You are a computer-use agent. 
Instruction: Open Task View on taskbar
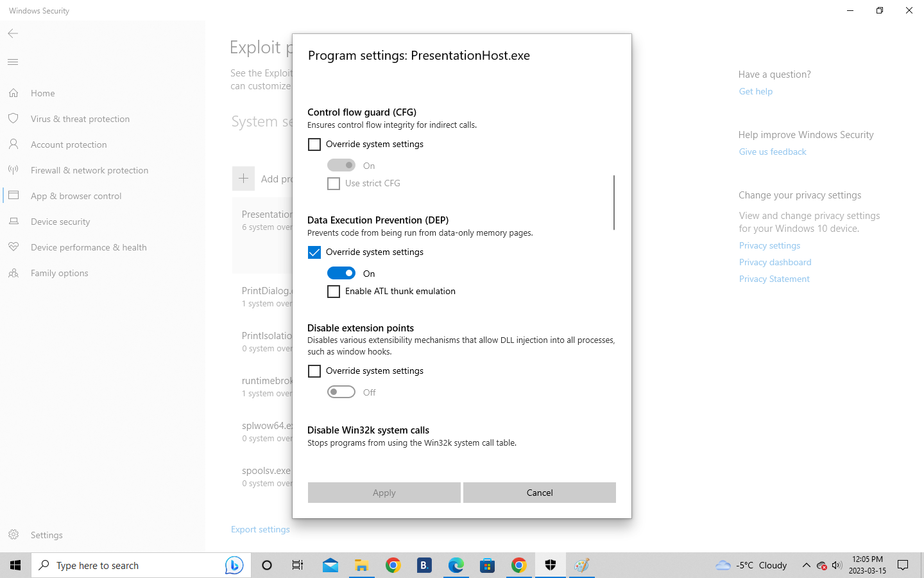[x=298, y=565]
